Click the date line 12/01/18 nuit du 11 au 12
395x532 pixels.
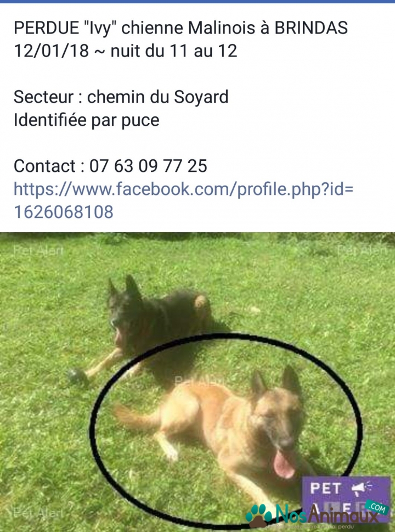tap(126, 51)
